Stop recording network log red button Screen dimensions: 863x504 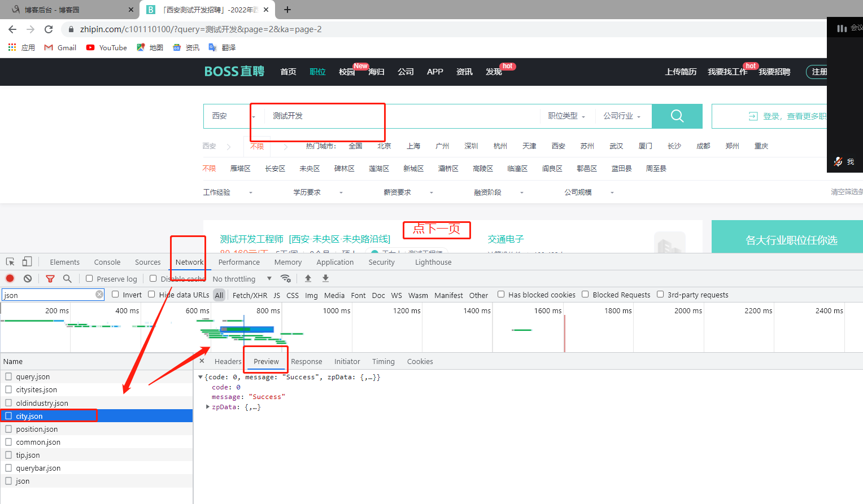pyautogui.click(x=10, y=278)
